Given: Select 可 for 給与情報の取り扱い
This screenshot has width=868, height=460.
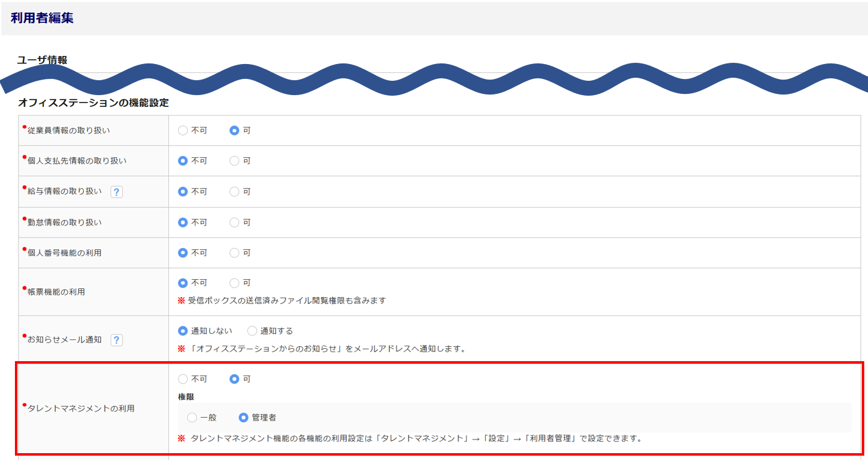Looking at the screenshot, I should coord(234,191).
